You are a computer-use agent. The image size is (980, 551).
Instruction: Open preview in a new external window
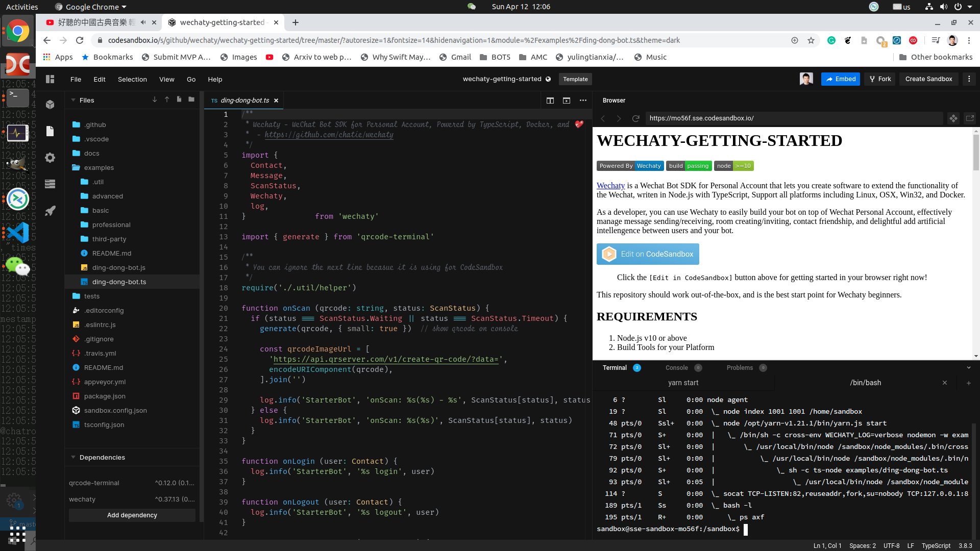click(970, 118)
